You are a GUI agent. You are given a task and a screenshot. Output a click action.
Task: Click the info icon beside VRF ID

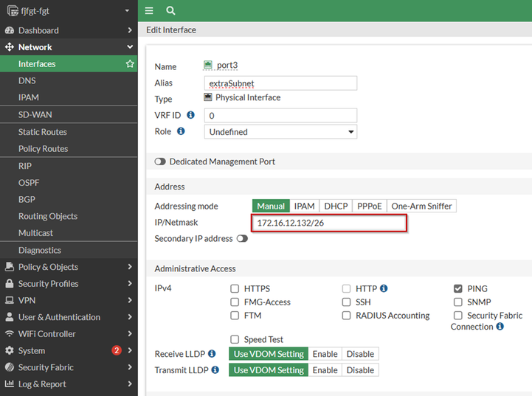(190, 115)
